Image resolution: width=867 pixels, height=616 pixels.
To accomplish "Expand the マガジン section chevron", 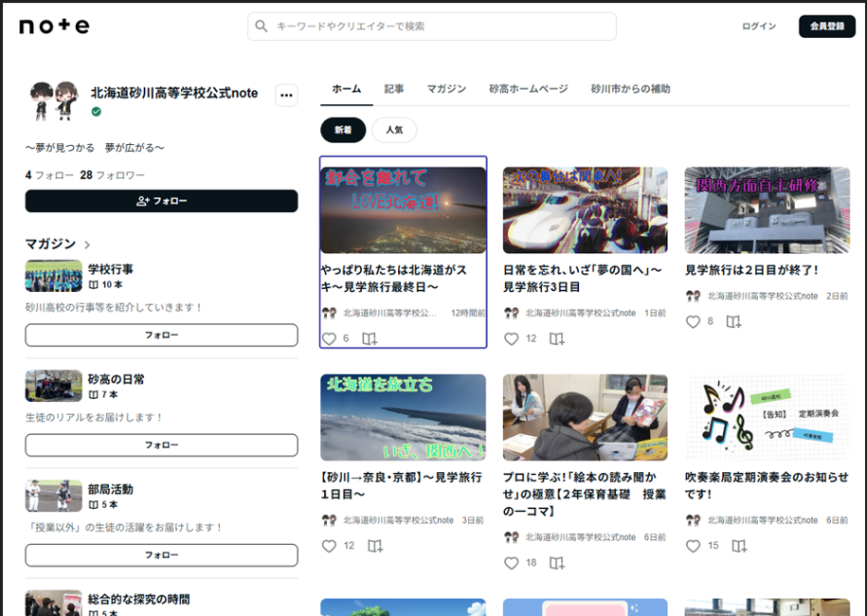I will pyautogui.click(x=87, y=245).
